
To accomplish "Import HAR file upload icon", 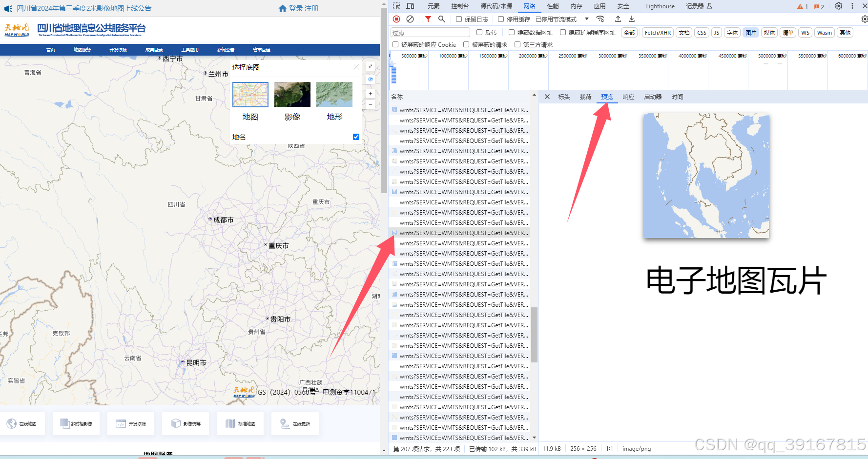I will click(x=618, y=19).
